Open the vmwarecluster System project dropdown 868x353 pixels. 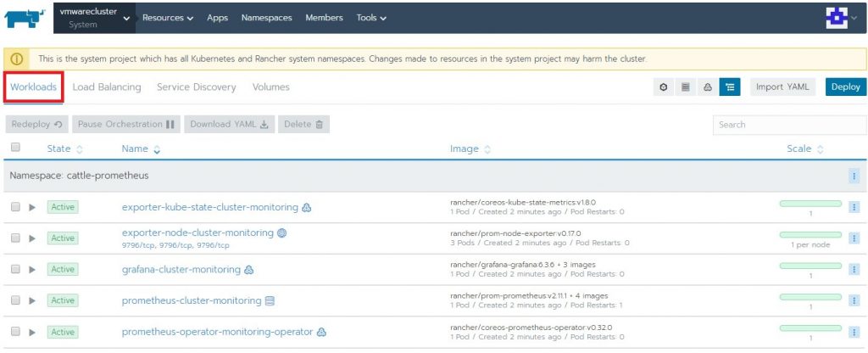(95, 18)
